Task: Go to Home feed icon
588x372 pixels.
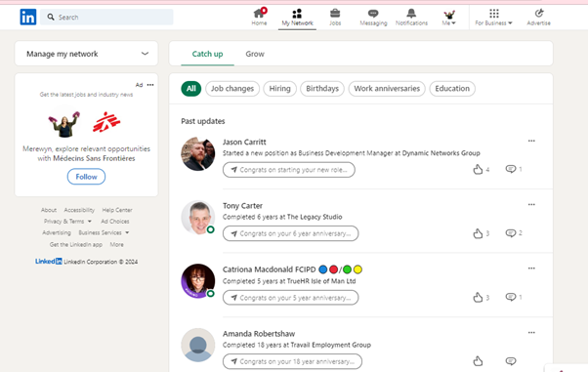Action: click(259, 18)
